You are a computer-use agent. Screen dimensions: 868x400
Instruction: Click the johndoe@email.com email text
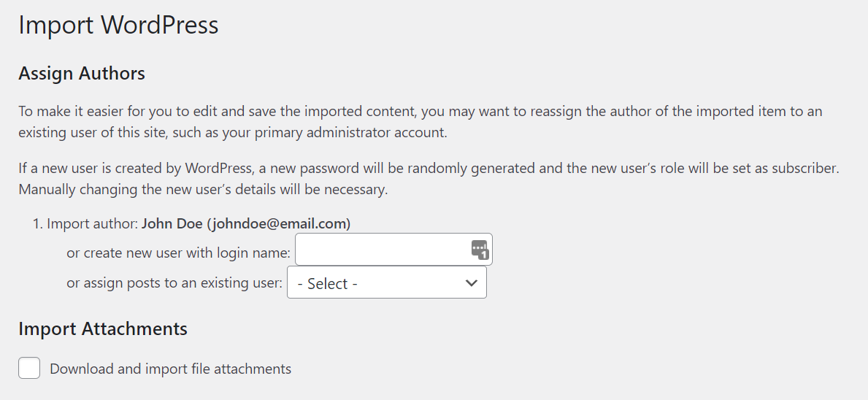(x=279, y=224)
